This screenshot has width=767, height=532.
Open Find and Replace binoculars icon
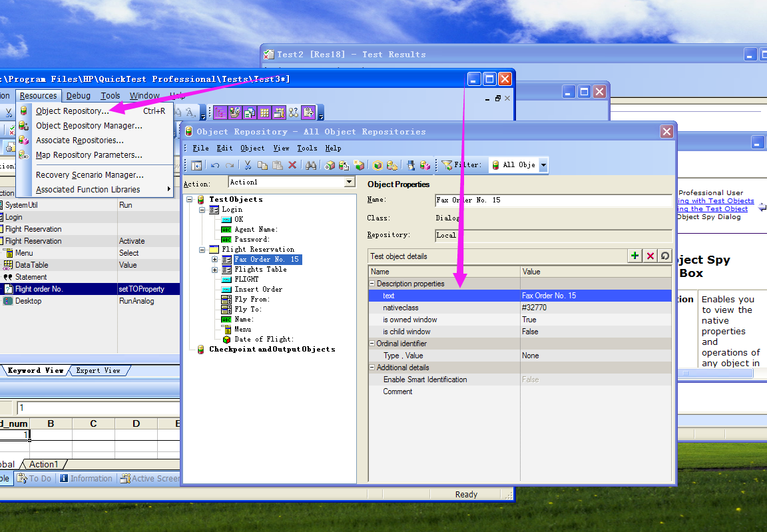(x=311, y=165)
